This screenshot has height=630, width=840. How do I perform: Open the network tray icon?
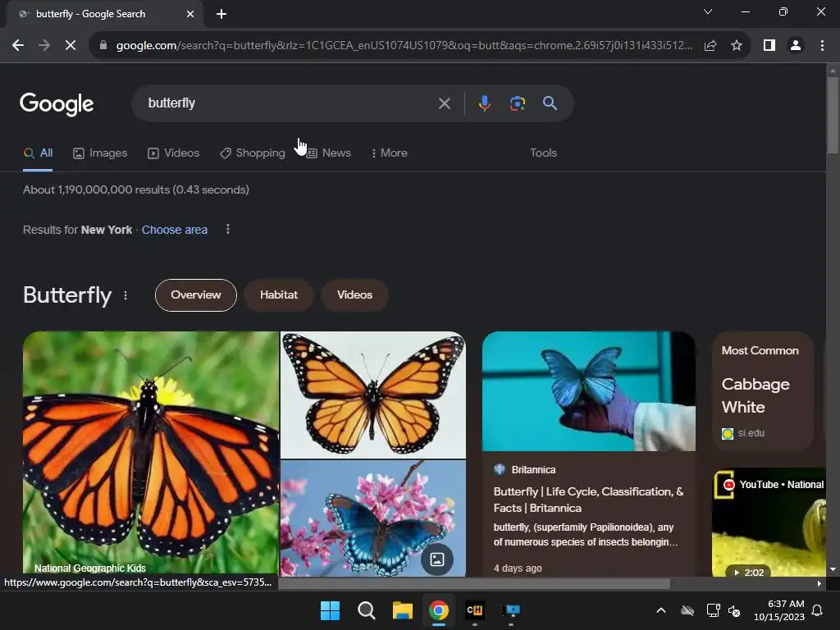pyautogui.click(x=713, y=610)
